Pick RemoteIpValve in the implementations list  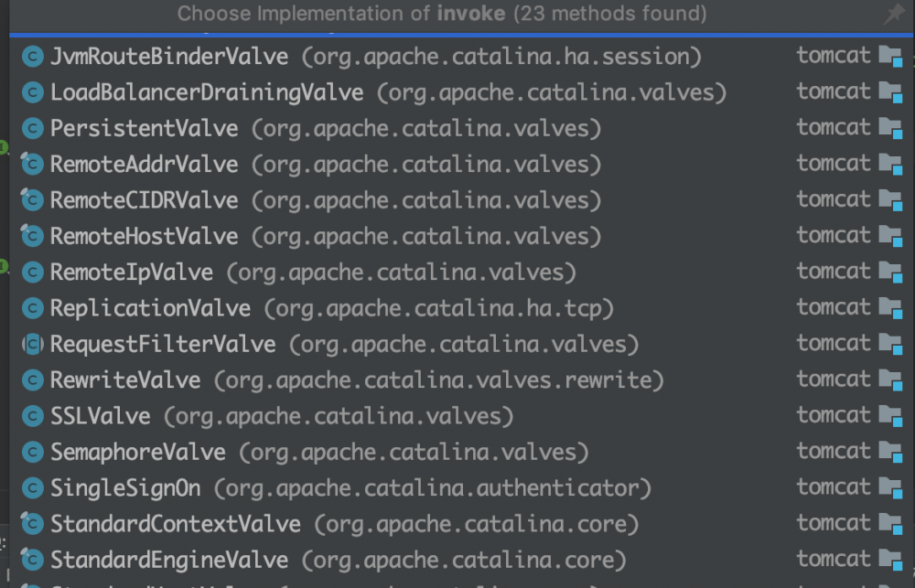point(131,273)
